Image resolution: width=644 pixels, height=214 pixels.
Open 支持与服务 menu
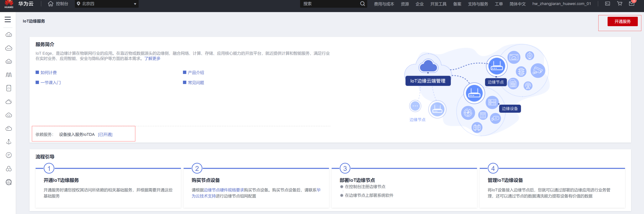coord(478,4)
